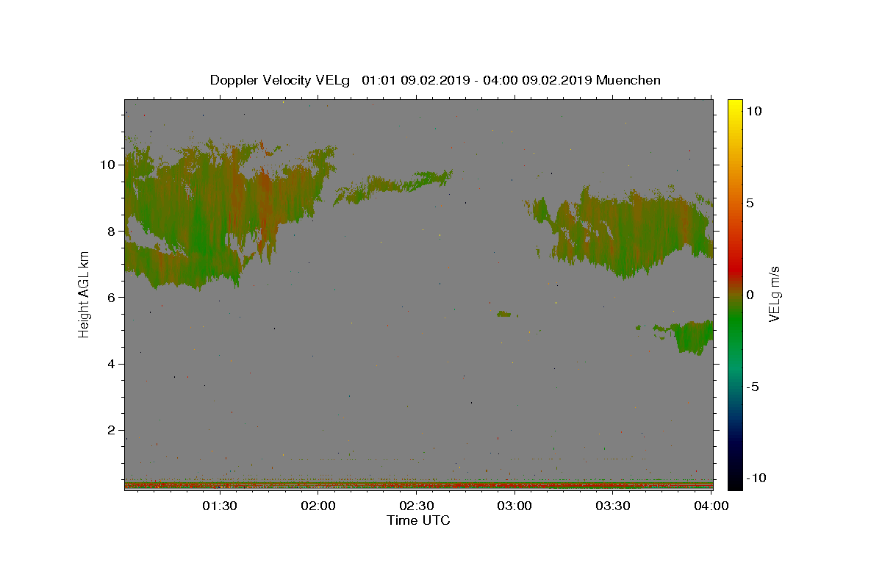Click the 'Time UTC' axis title
The height and width of the screenshot is (588, 882).
[418, 520]
